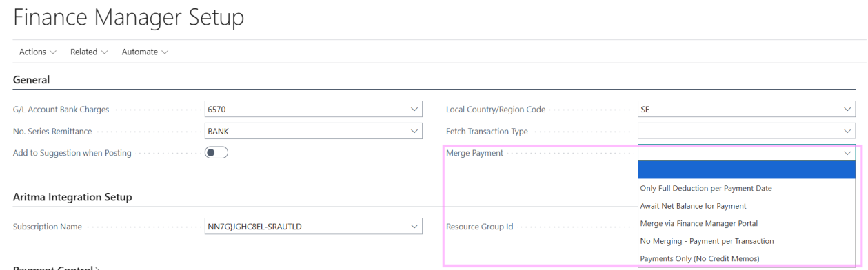Expand Subscription Name dropdown arrow
The image size is (868, 270).
[x=414, y=226]
